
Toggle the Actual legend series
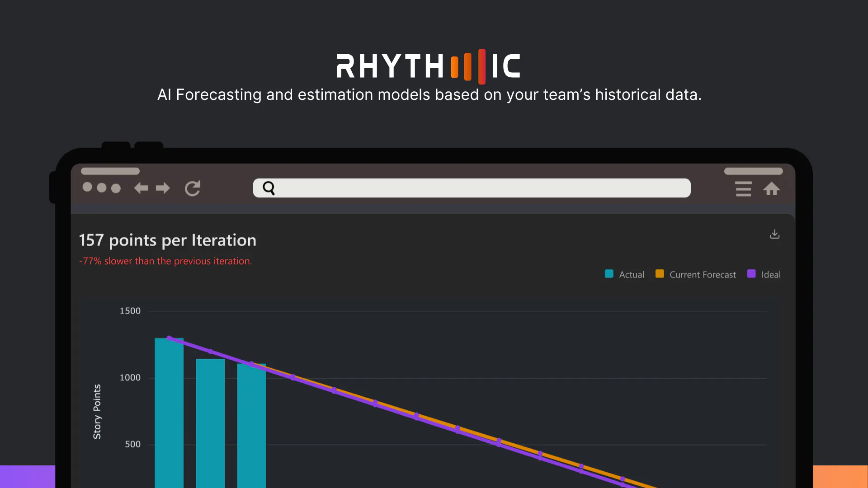[624, 274]
